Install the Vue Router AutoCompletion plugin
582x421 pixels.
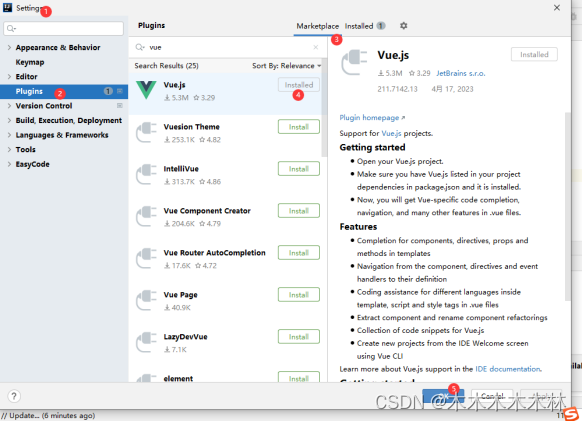[299, 253]
